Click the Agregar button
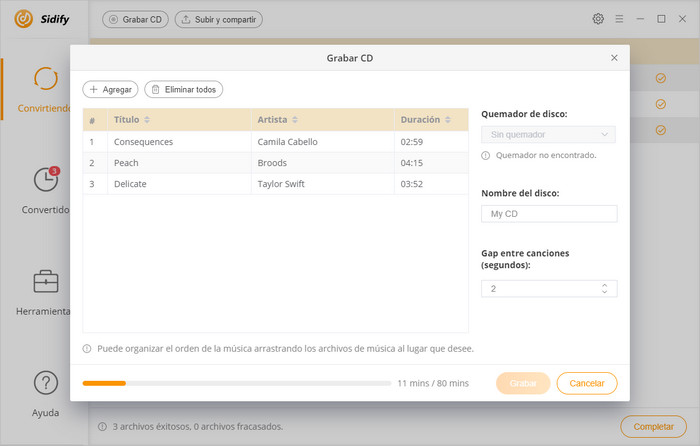The image size is (700, 446). 110,89
